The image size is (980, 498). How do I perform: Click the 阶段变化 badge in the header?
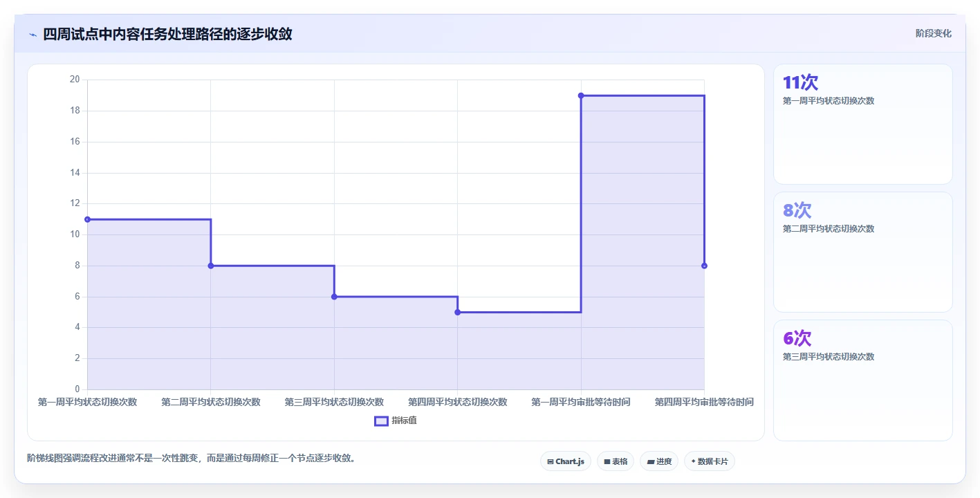tap(933, 33)
